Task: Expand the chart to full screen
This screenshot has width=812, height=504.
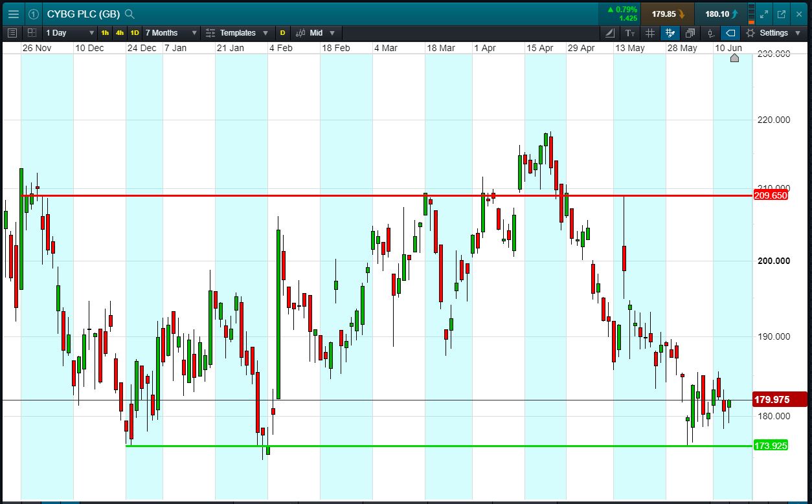Action: (x=764, y=14)
